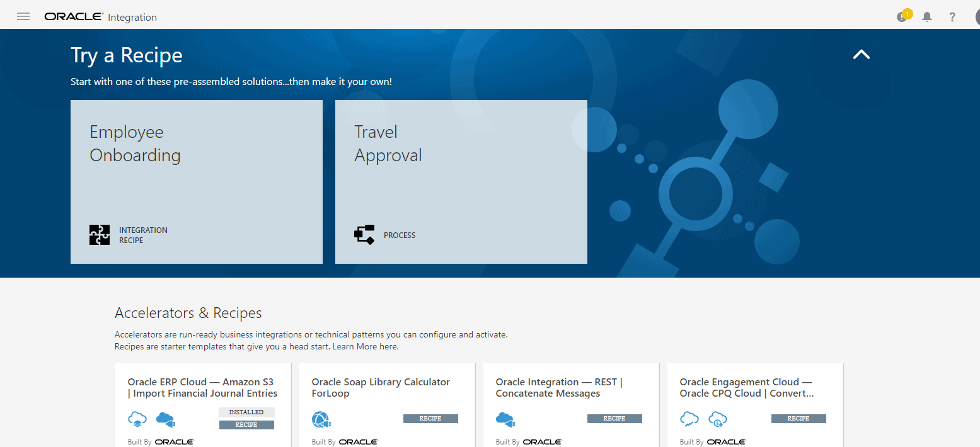Image resolution: width=980 pixels, height=447 pixels.
Task: Click the Oracle Integration logo
Action: coord(100,17)
